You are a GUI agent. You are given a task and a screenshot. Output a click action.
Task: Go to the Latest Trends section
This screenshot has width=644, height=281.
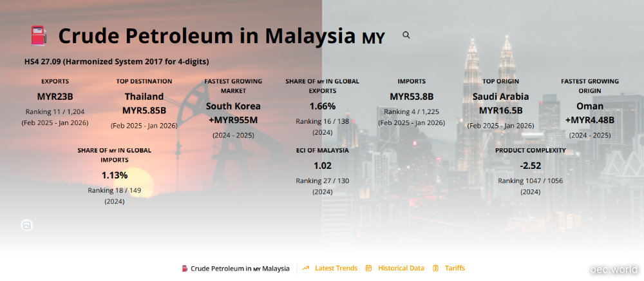coord(336,268)
